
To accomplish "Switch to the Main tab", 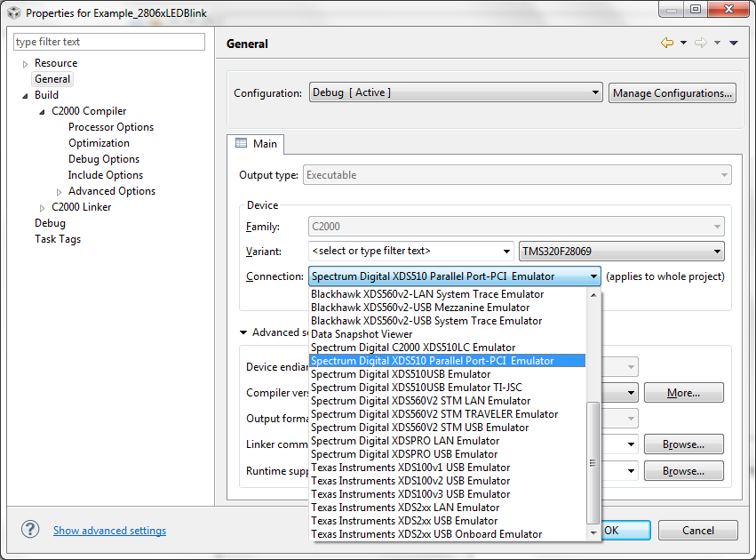I will 256,144.
